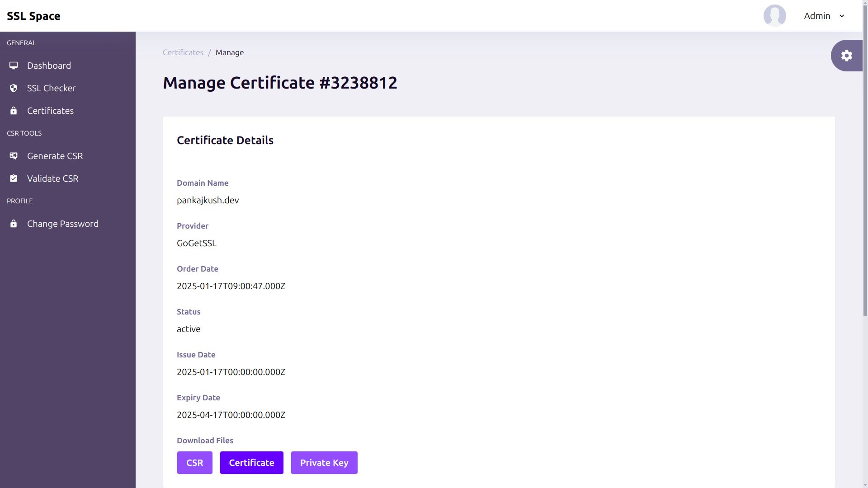Viewport: 868px width, 488px height.
Task: Click the Validate CSR clipboard icon
Action: (14, 178)
